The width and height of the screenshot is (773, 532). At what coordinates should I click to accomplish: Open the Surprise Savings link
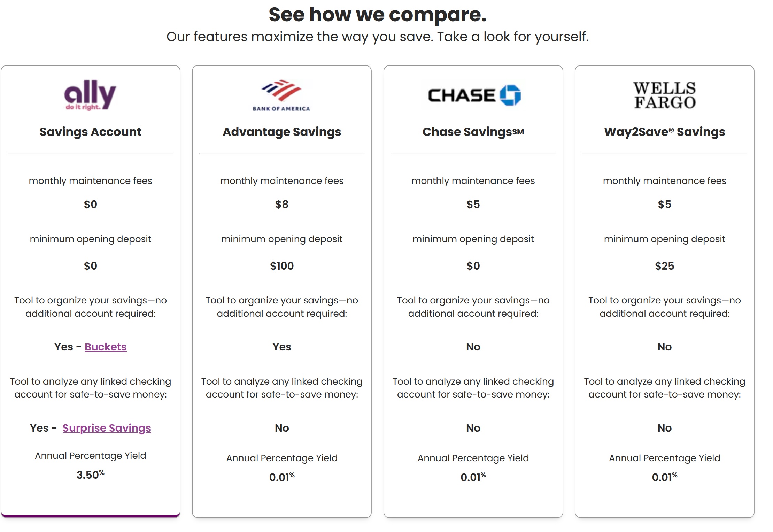click(x=107, y=428)
